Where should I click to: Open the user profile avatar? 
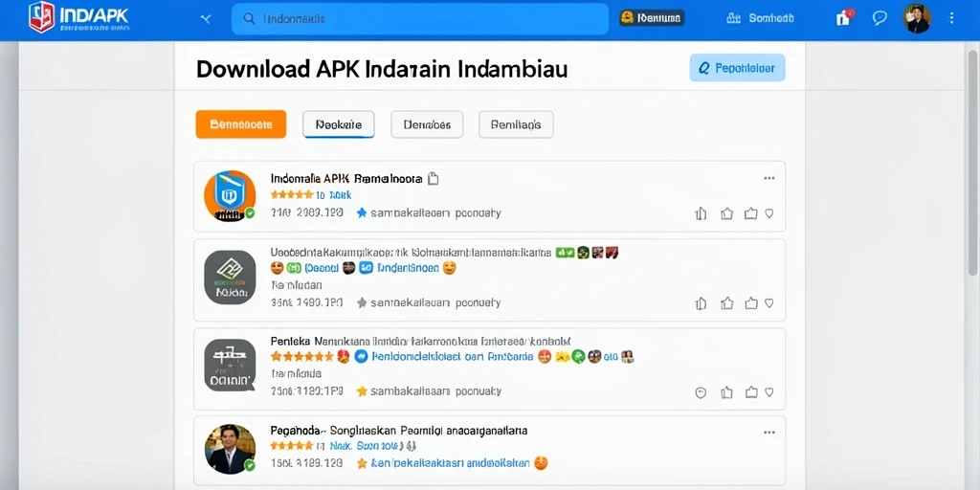(x=917, y=18)
